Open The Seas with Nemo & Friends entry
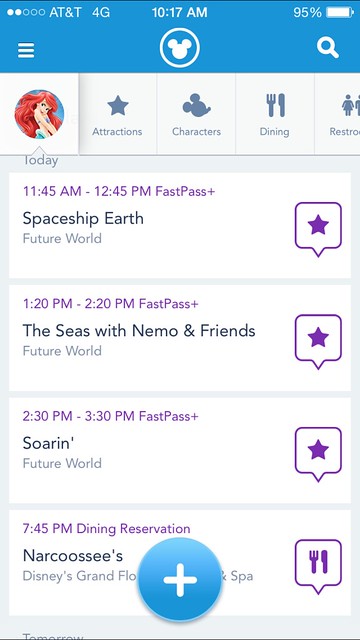The width and height of the screenshot is (360, 640). click(x=180, y=338)
